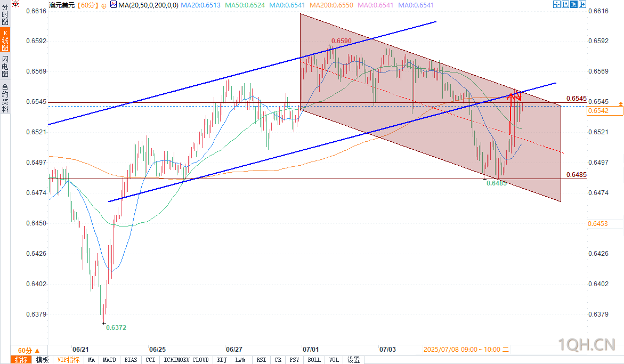The width and height of the screenshot is (624, 364).
Task: Click the 澳元美元 symbol title
Action: [x=62, y=5]
